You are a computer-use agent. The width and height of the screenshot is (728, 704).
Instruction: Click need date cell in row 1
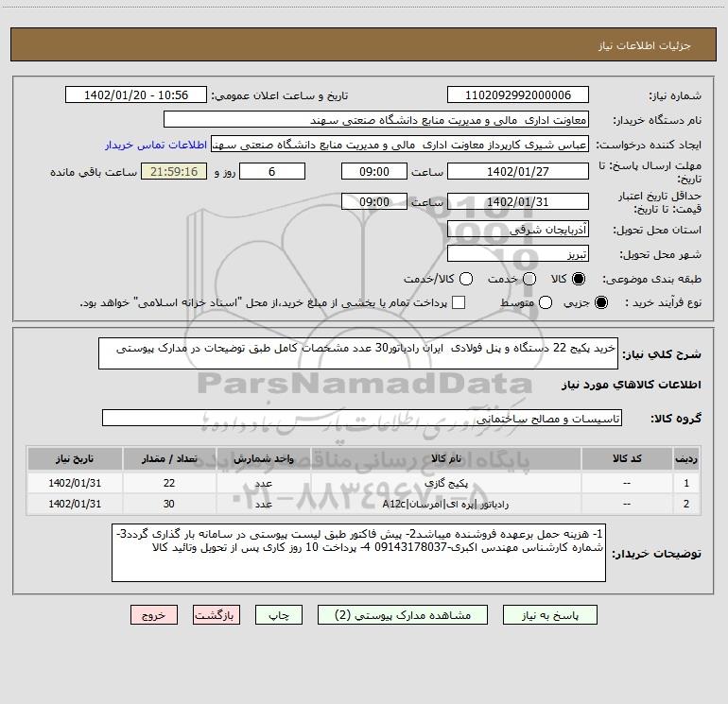pos(75,483)
